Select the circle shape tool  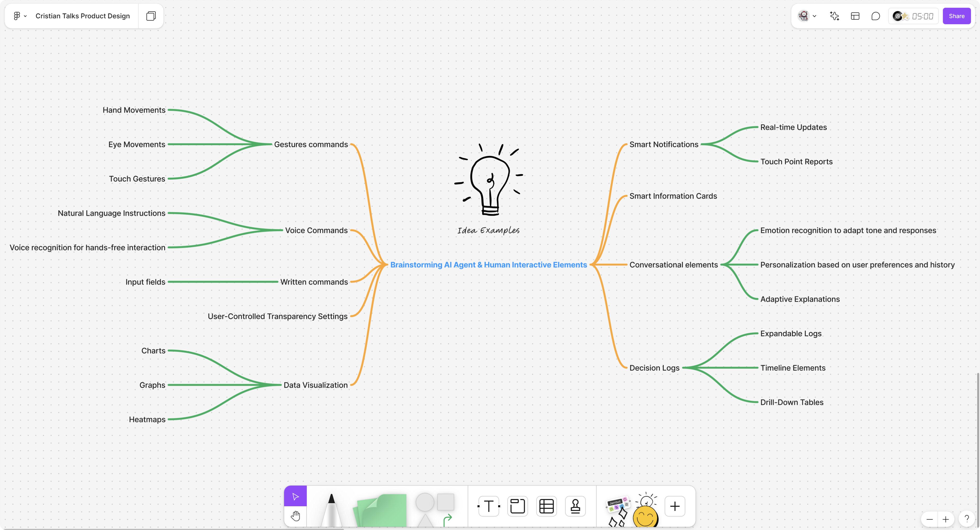pyautogui.click(x=425, y=502)
